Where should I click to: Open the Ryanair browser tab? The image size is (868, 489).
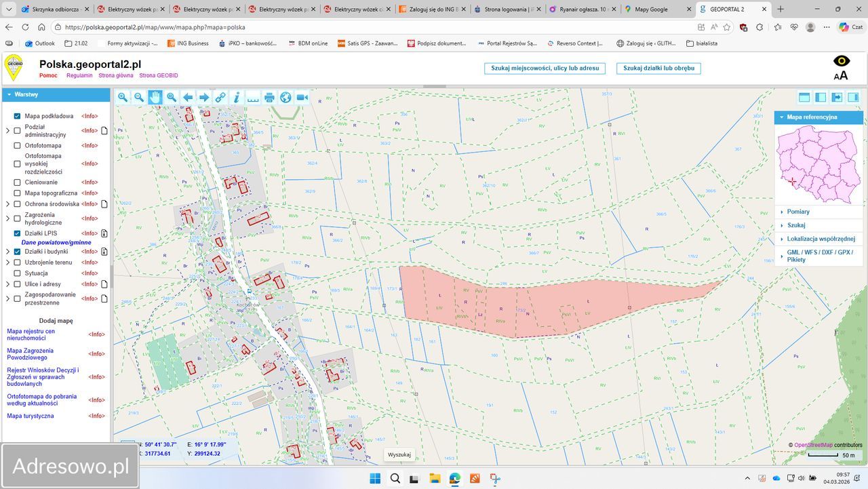(x=576, y=9)
